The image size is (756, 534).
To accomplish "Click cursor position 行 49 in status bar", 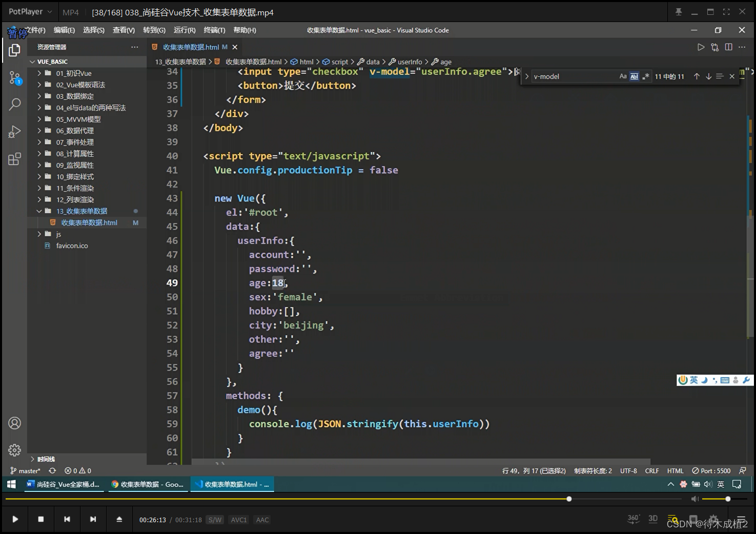I will tap(534, 470).
